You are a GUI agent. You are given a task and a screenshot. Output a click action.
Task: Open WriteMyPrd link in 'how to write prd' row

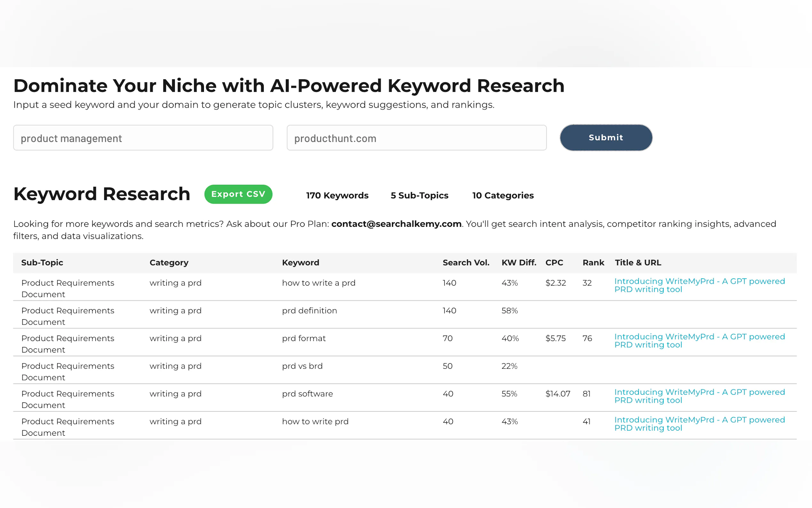tap(699, 424)
